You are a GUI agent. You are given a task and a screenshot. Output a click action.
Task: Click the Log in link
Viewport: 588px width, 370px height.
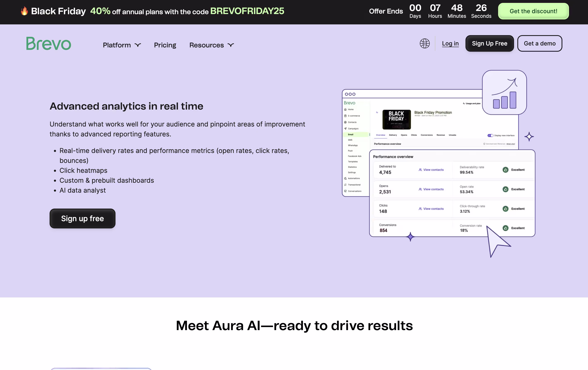[x=450, y=43]
